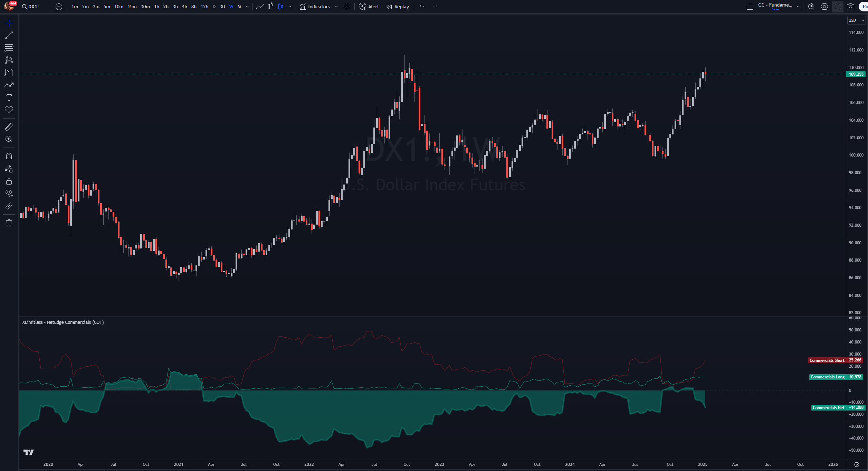This screenshot has height=471, width=868.
Task: Open chart settings hexagon icon
Action: (x=824, y=7)
